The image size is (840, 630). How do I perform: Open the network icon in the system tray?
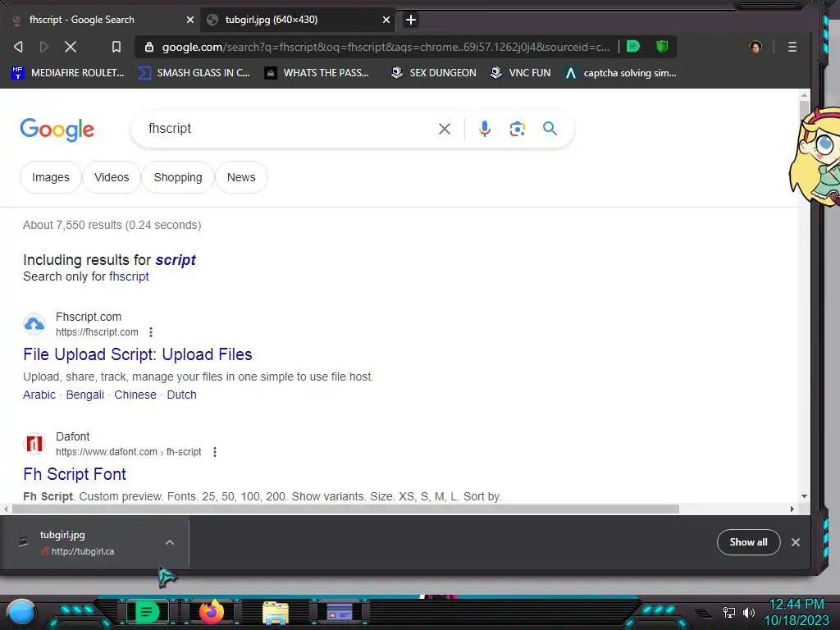(729, 612)
